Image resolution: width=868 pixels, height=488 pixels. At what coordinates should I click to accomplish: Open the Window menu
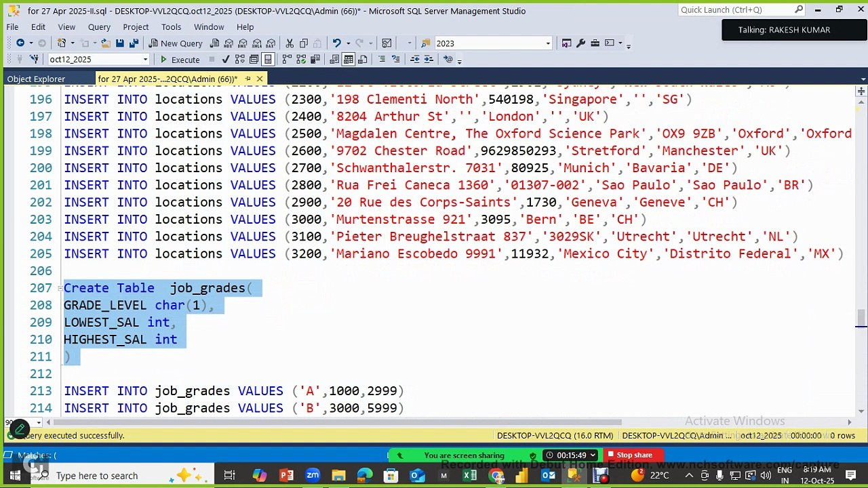click(209, 26)
